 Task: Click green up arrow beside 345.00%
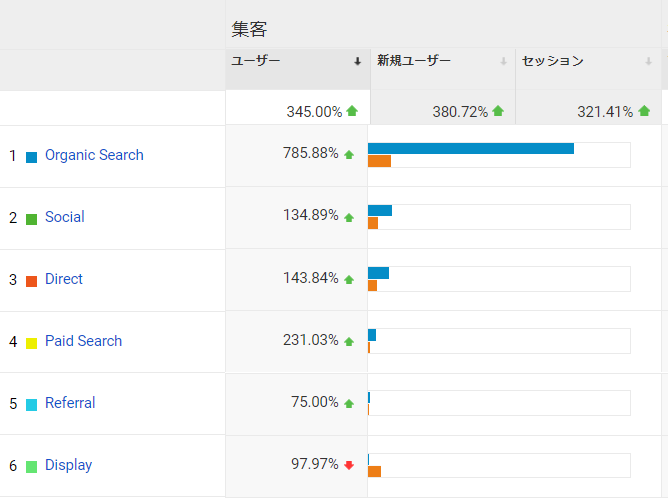[x=352, y=111]
